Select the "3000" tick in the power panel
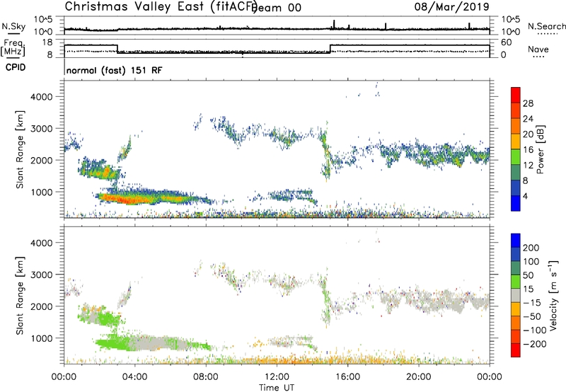The width and height of the screenshot is (566, 392). [41, 129]
